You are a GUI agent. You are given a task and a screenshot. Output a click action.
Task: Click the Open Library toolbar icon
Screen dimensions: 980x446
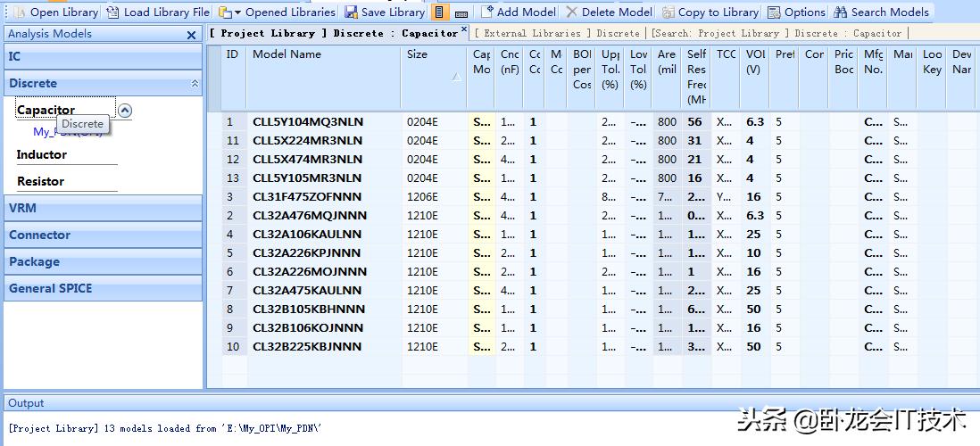click(x=20, y=12)
